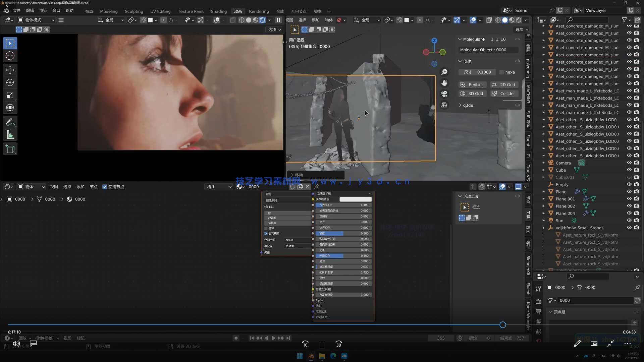Toggle the hexa checkbox in Molecular panel
The image size is (644, 362).
pos(501,72)
